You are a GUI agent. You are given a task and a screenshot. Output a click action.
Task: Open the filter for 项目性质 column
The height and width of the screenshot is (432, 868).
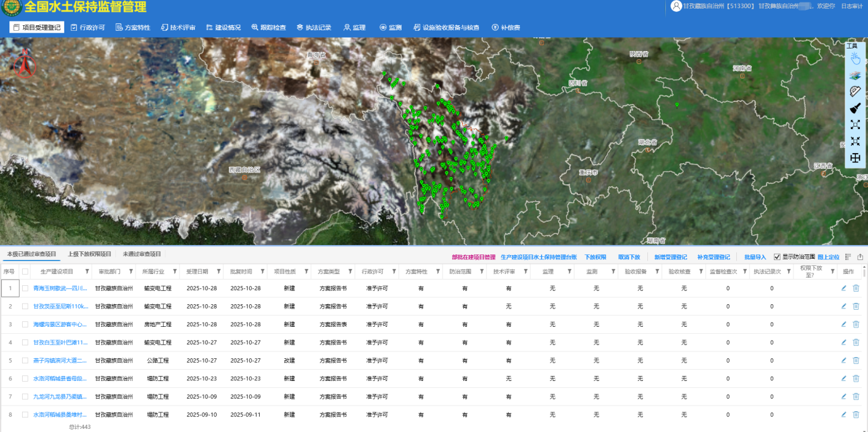(306, 271)
